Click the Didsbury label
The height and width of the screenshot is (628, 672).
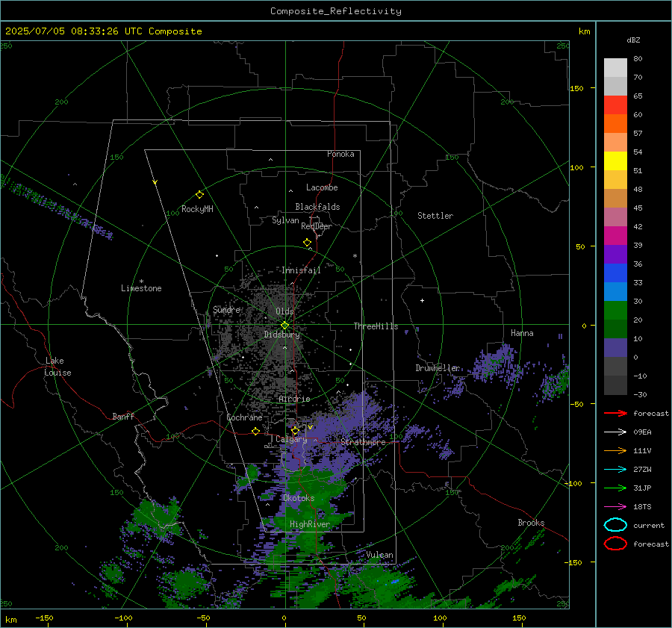click(x=281, y=335)
